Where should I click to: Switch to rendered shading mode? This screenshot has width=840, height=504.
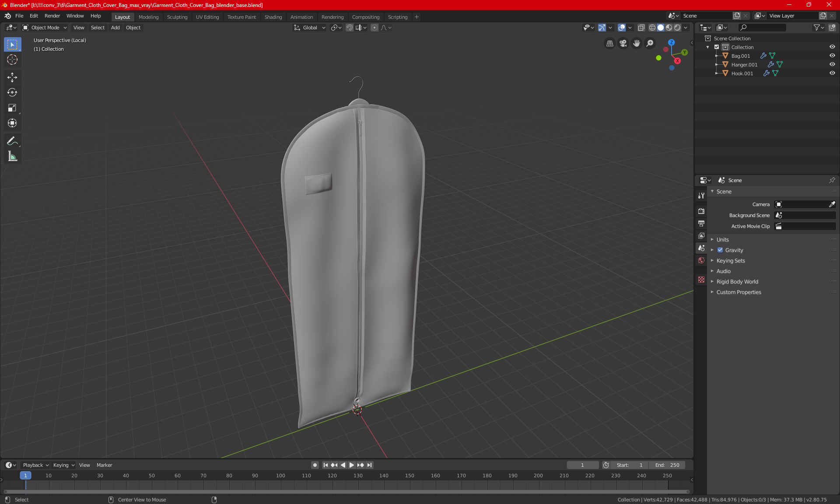677,28
